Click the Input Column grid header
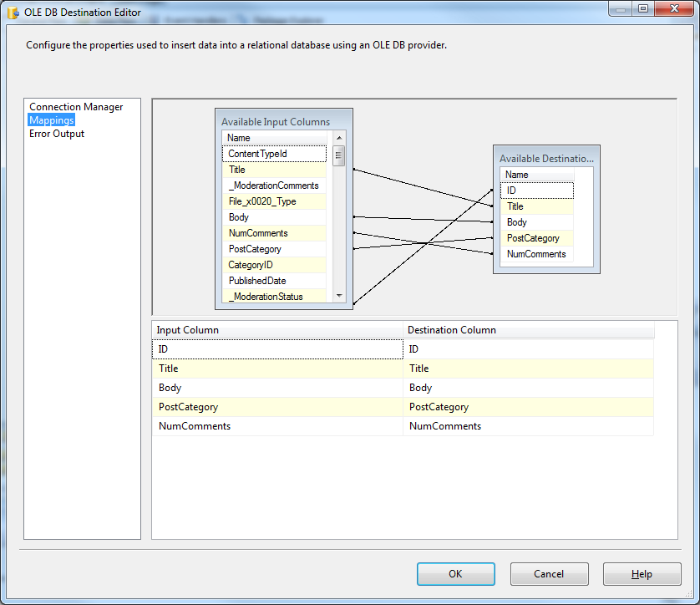The height and width of the screenshot is (605, 700). coord(277,330)
